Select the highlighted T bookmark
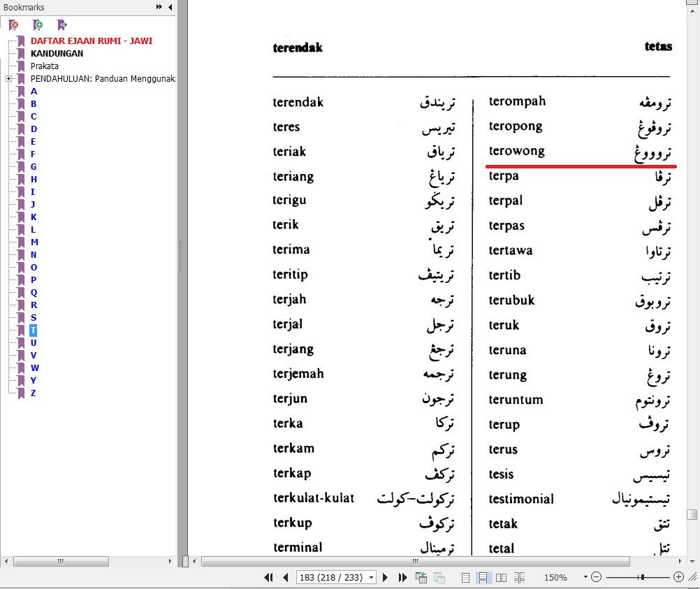700x589 pixels. click(33, 330)
